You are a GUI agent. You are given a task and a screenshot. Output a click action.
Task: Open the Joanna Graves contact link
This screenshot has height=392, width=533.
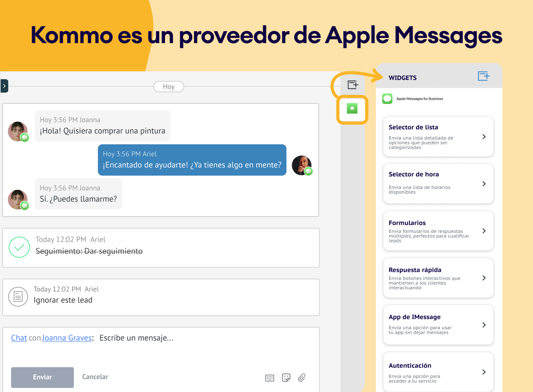67,338
